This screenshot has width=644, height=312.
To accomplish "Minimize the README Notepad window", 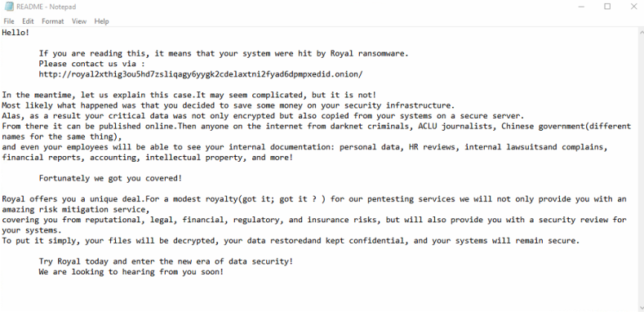I will tap(581, 7).
